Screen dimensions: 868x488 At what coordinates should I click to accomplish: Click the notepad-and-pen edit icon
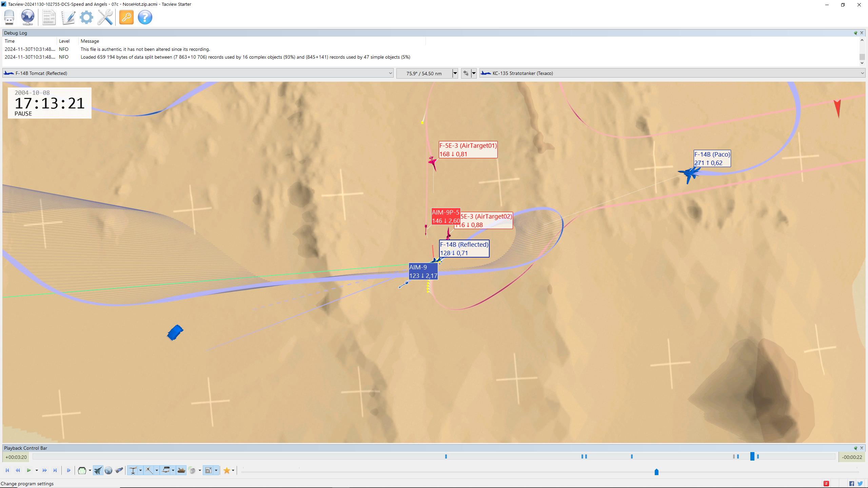pos(68,17)
